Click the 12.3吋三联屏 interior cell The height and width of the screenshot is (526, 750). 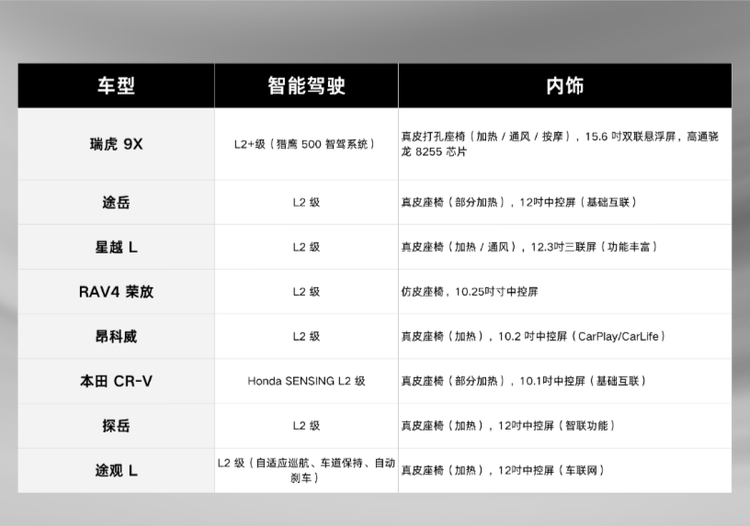coord(564,247)
